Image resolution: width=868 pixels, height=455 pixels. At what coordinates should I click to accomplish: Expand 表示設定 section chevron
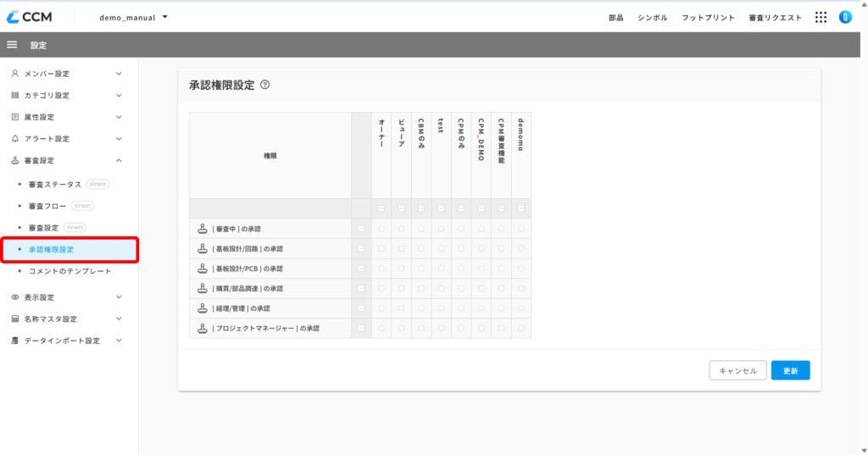[x=119, y=297]
